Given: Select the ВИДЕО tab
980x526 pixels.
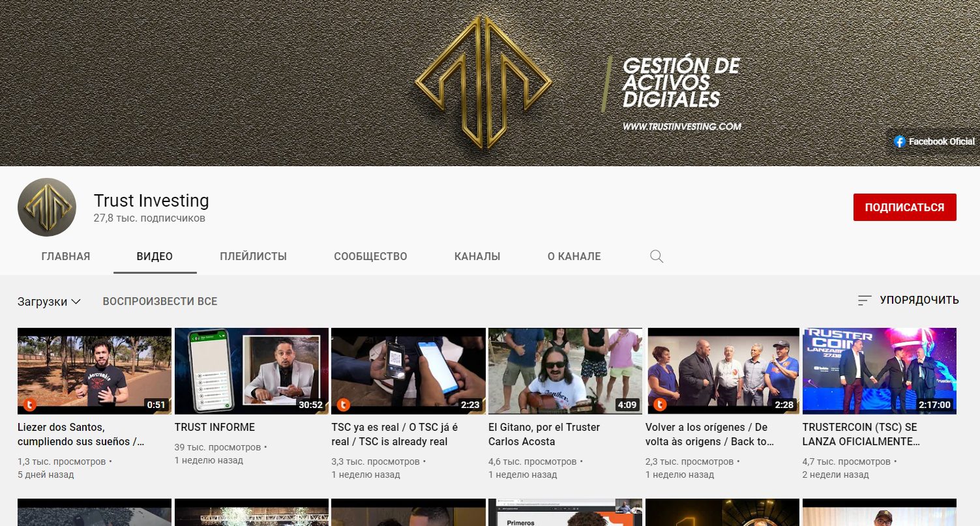Looking at the screenshot, I should (x=155, y=257).
